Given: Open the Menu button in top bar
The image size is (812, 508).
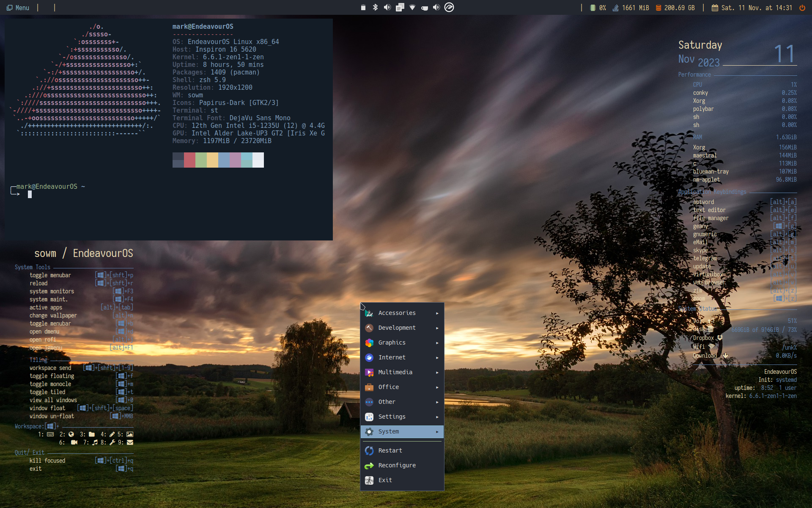Looking at the screenshot, I should pyautogui.click(x=18, y=8).
